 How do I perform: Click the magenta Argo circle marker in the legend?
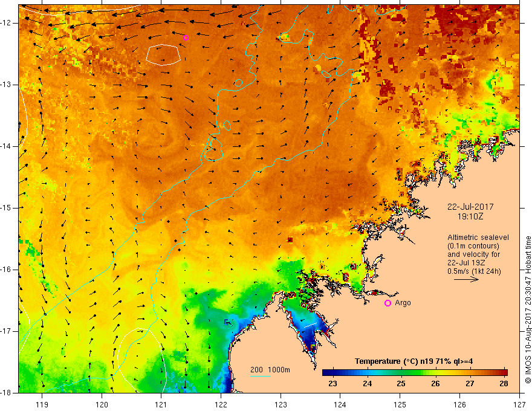click(x=388, y=303)
